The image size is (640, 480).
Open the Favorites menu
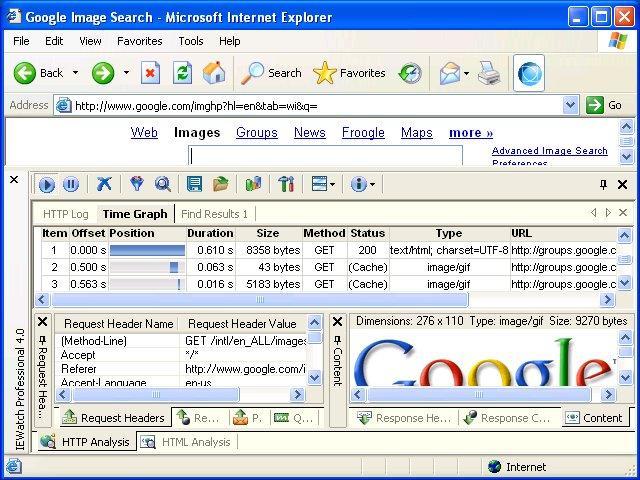click(x=139, y=41)
